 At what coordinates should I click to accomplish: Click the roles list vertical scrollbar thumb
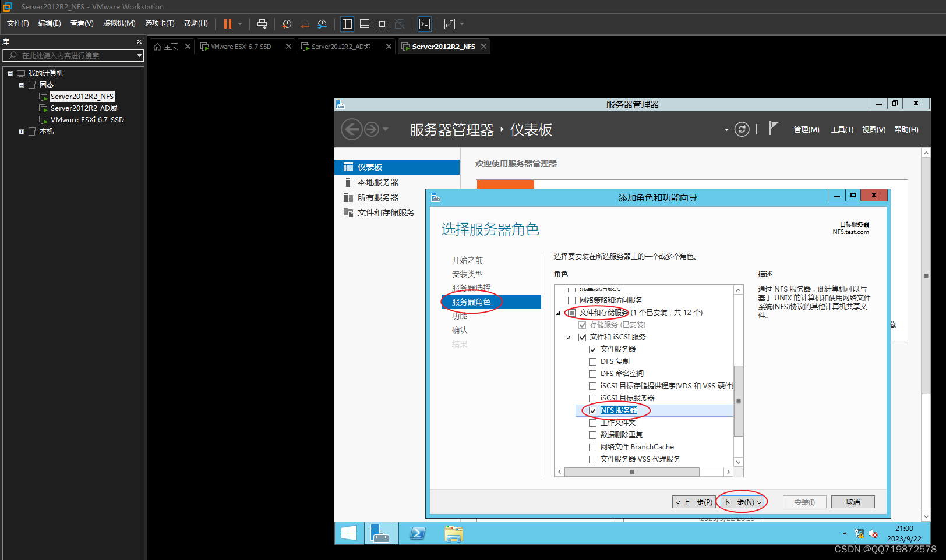coord(738,401)
